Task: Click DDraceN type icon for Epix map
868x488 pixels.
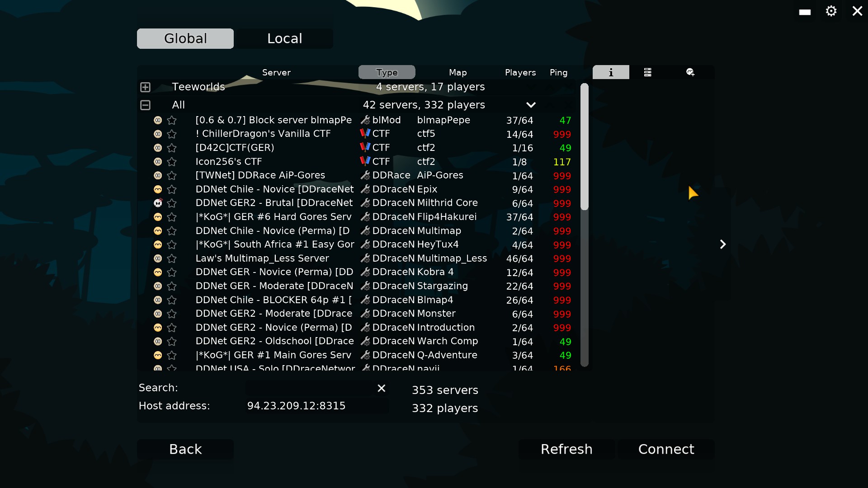Action: click(x=365, y=189)
